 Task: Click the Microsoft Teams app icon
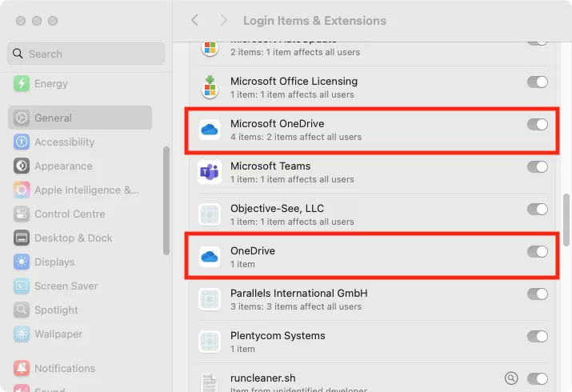point(210,172)
